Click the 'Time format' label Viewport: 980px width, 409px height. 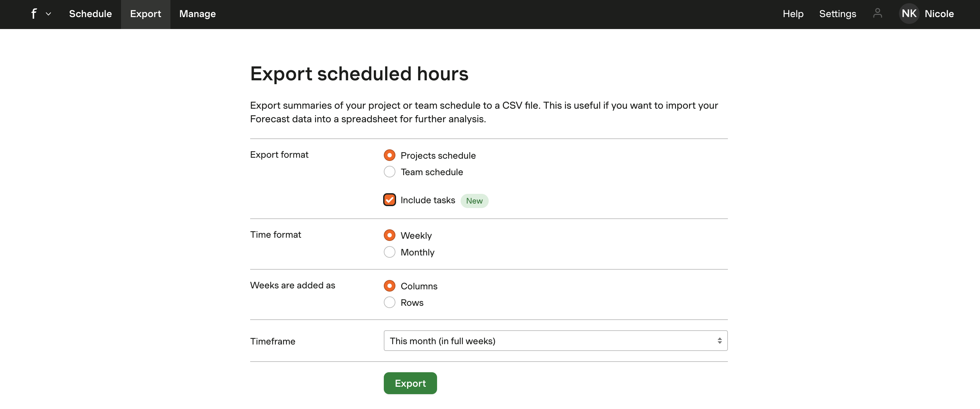(x=275, y=234)
